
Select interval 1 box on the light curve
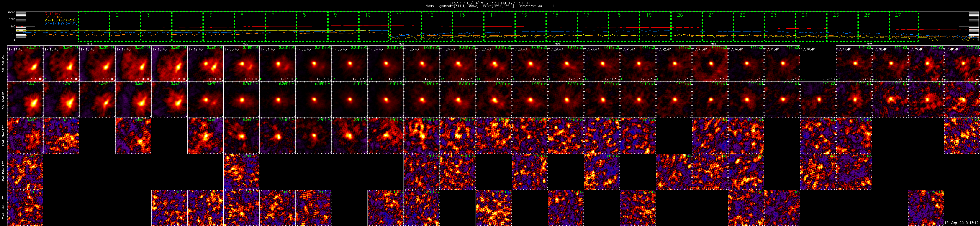click(94, 26)
